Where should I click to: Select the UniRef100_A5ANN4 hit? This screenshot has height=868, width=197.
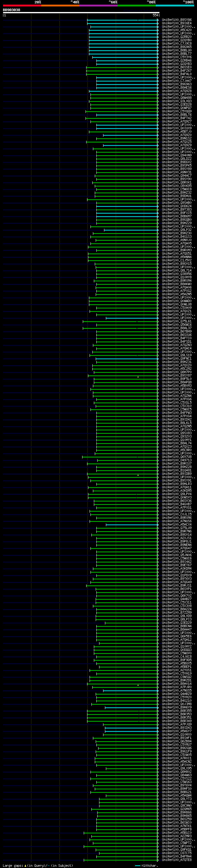pos(177,257)
